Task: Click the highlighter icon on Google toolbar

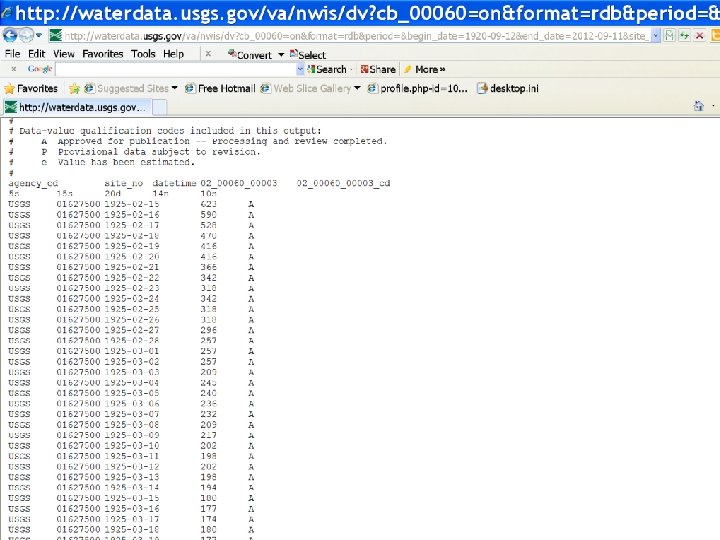Action: point(407,69)
